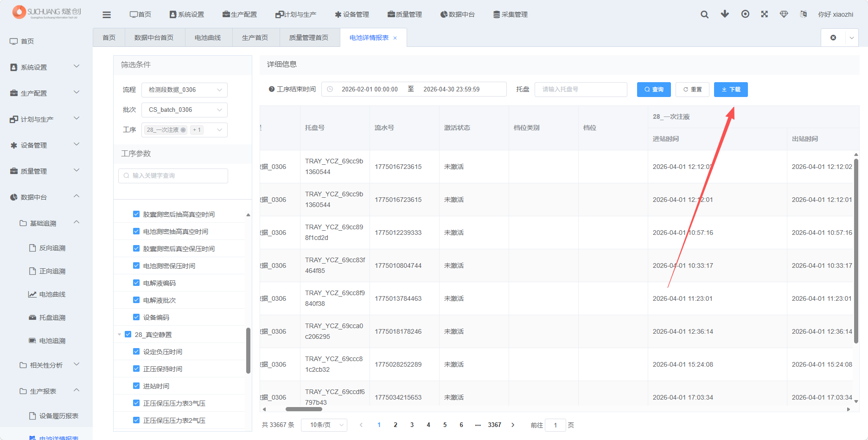The height and width of the screenshot is (440, 868).
Task: Click the 下载 download button
Action: (731, 90)
